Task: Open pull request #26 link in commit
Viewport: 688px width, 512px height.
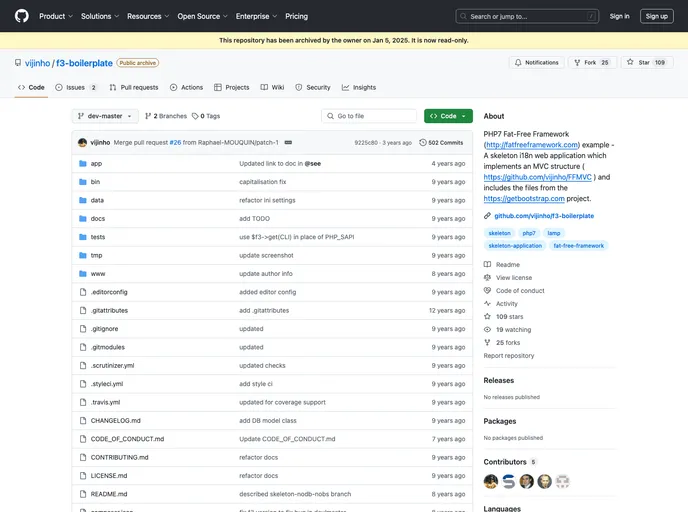Action: pyautogui.click(x=175, y=143)
